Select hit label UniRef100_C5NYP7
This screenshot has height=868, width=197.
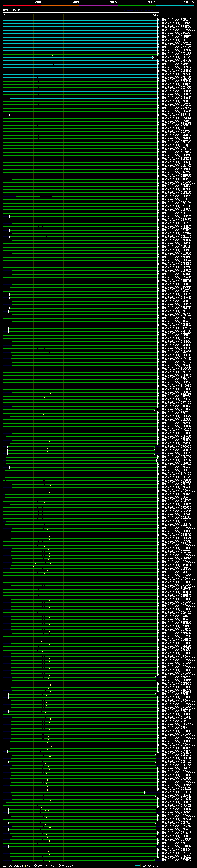pyautogui.click(x=177, y=457)
